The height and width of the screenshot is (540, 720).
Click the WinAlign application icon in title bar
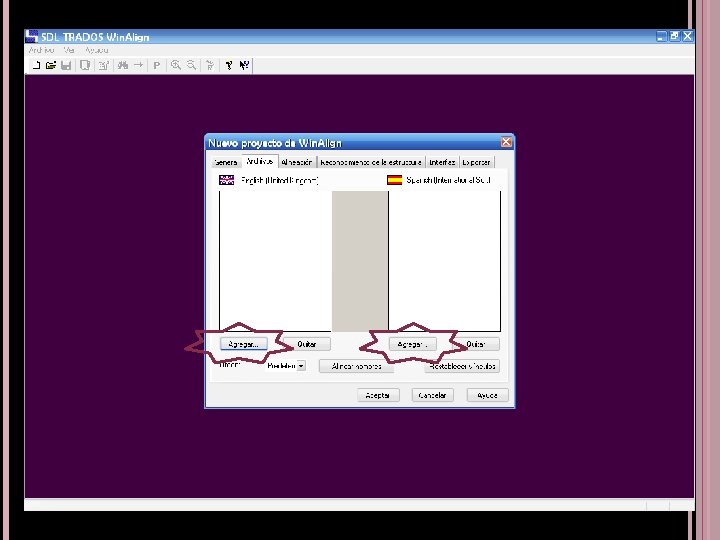pyautogui.click(x=31, y=37)
